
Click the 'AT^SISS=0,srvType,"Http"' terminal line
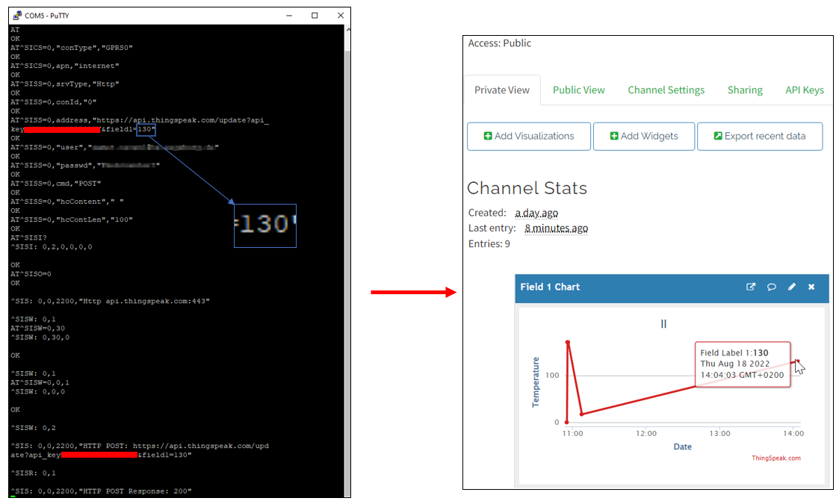pyautogui.click(x=65, y=84)
